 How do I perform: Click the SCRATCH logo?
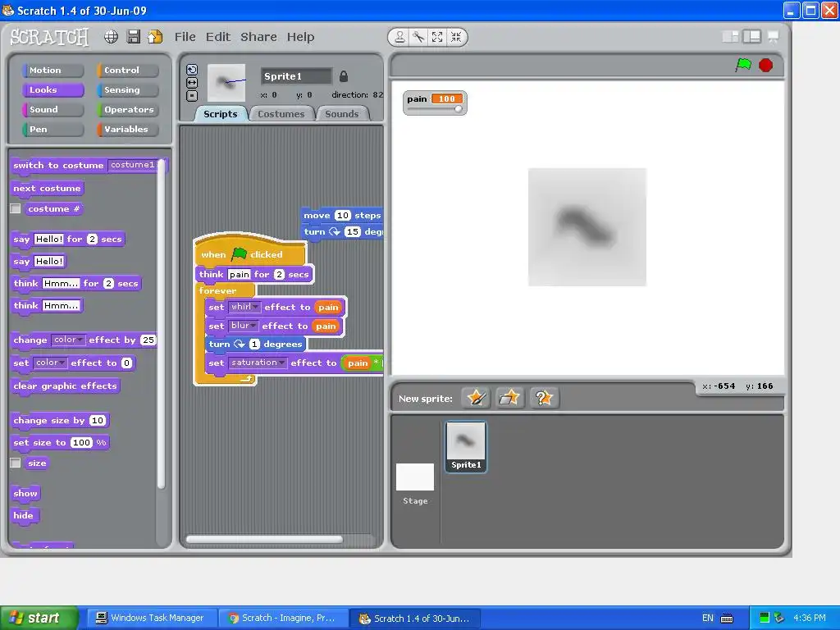(x=49, y=37)
